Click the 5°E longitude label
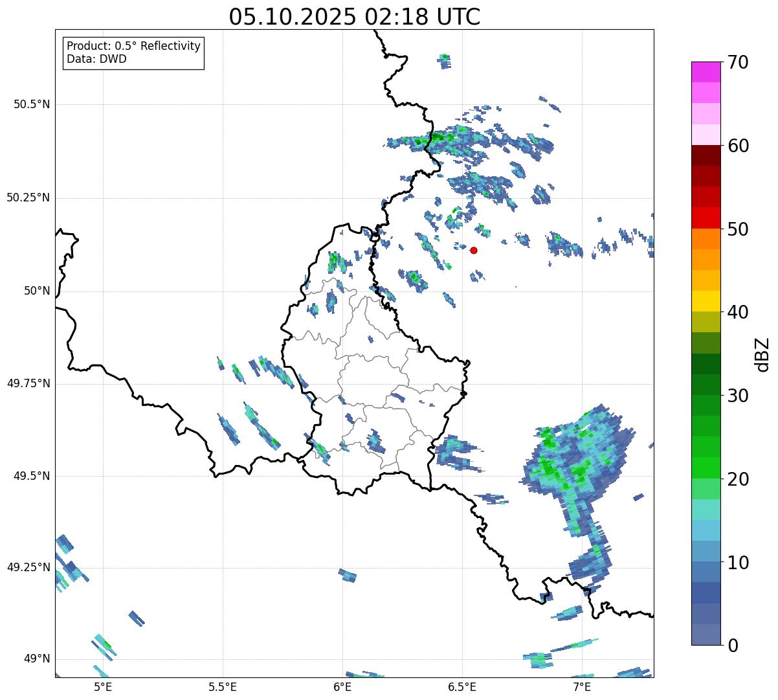This screenshot has height=700, width=778. 103,686
